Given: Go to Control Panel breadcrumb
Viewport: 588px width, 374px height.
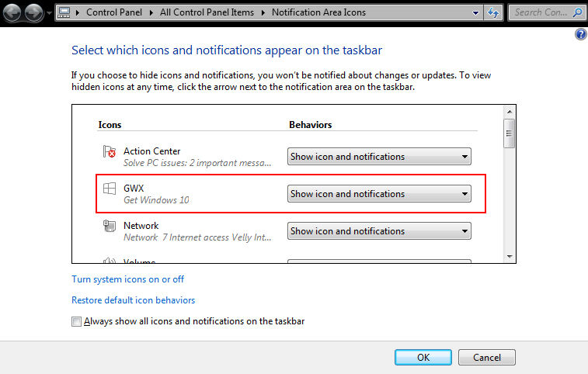Looking at the screenshot, I should click(113, 12).
